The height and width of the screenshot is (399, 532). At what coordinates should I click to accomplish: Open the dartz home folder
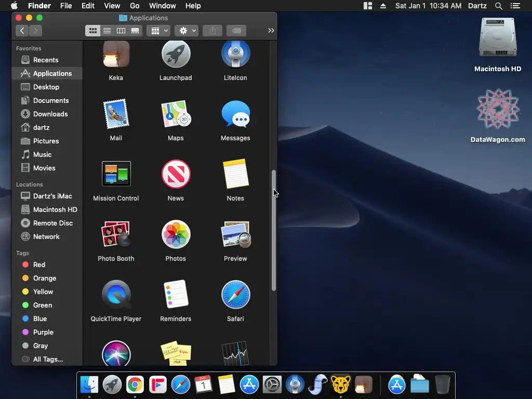pyautogui.click(x=47, y=128)
